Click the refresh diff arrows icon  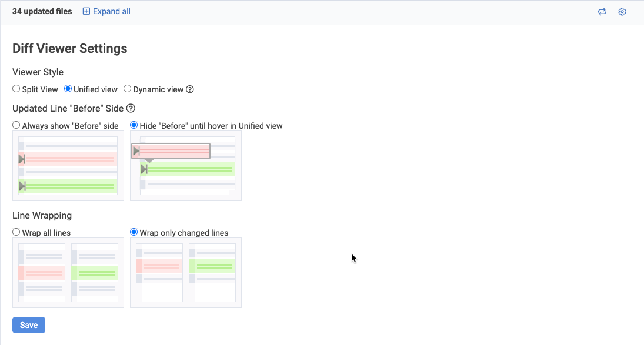pyautogui.click(x=602, y=12)
